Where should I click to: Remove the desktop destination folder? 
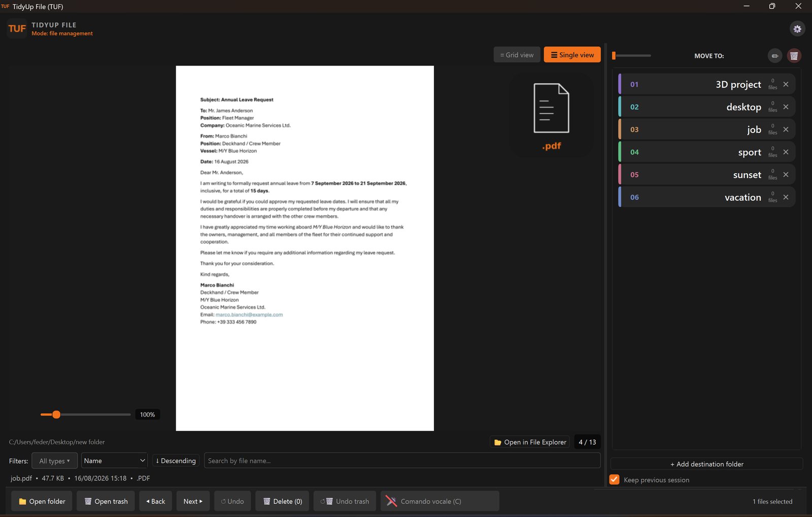click(786, 107)
